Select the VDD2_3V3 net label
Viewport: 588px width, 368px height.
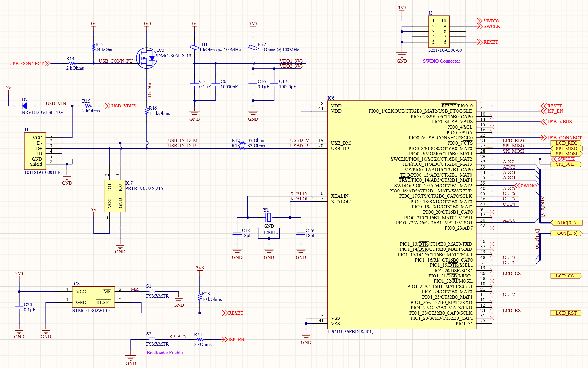pyautogui.click(x=291, y=66)
